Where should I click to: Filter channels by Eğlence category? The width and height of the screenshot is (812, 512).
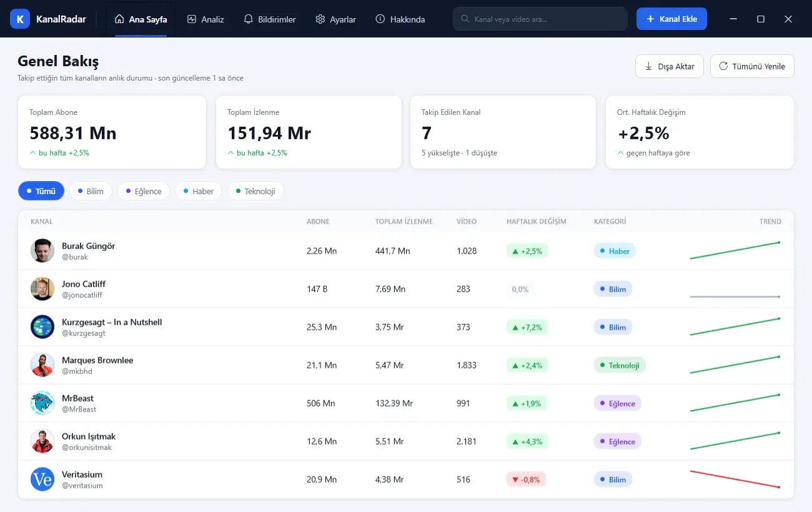144,191
